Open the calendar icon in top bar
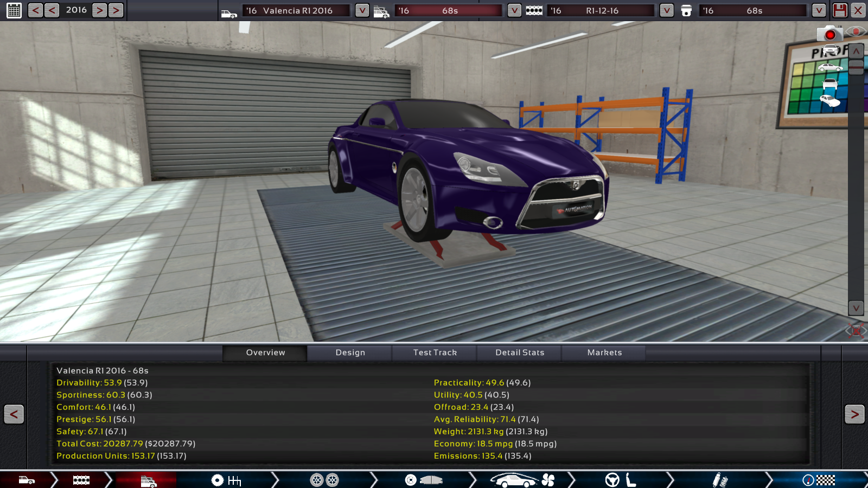Viewport: 868px width, 488px height. pyautogui.click(x=14, y=10)
